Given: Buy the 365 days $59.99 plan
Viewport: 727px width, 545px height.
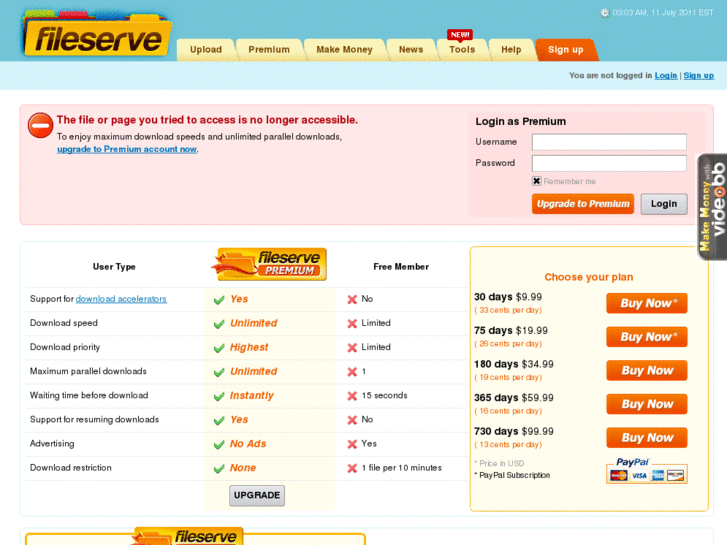Looking at the screenshot, I should tap(647, 404).
